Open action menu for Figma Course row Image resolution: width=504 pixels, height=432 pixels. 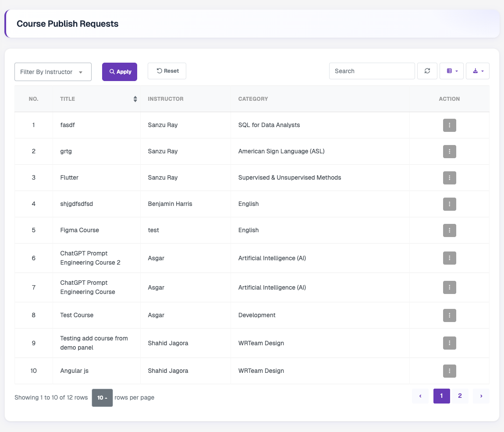(449, 230)
